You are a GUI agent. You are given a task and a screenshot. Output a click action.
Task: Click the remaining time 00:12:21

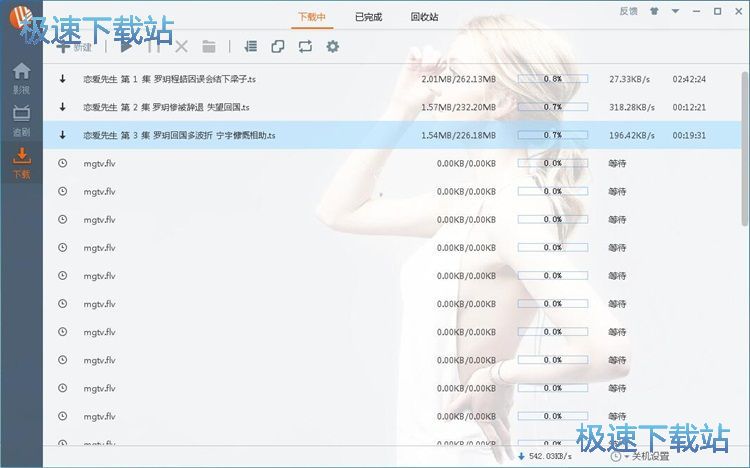[689, 107]
